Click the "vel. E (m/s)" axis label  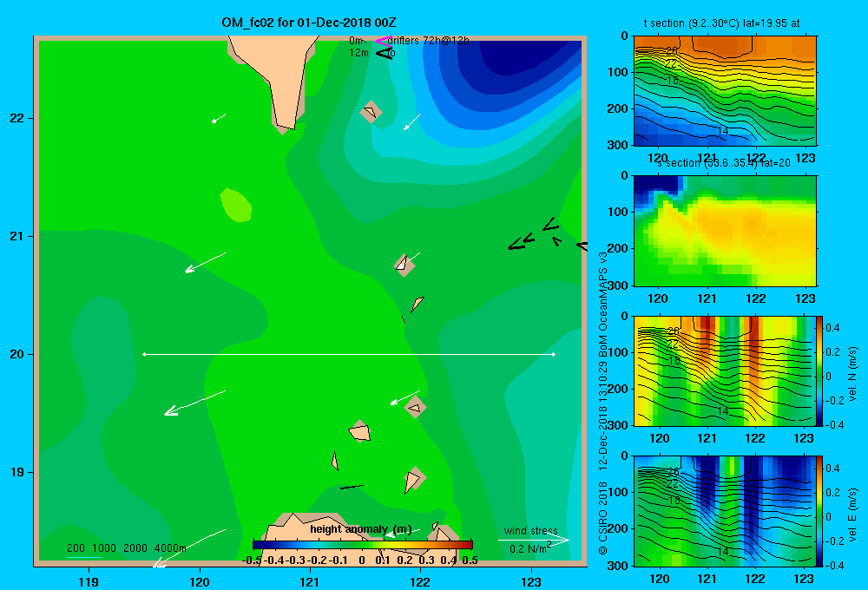click(852, 515)
